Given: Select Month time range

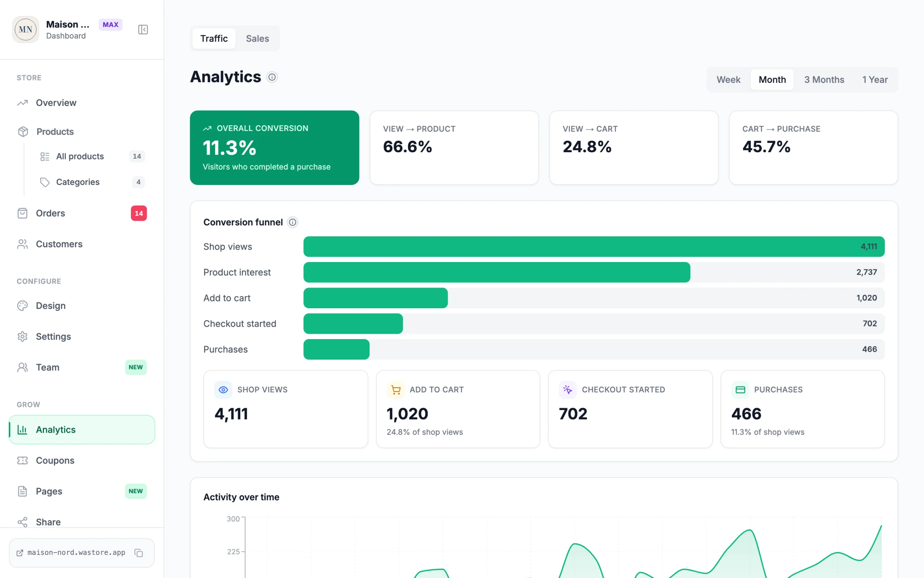Looking at the screenshot, I should (772, 80).
